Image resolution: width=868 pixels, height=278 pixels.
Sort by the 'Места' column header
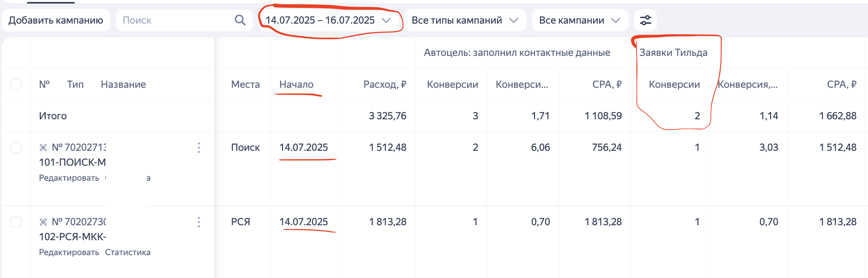tap(245, 84)
